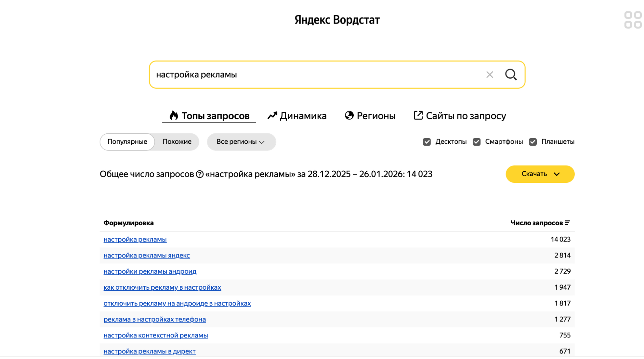Click the external link icon by Сайты по запросу

pyautogui.click(x=418, y=115)
